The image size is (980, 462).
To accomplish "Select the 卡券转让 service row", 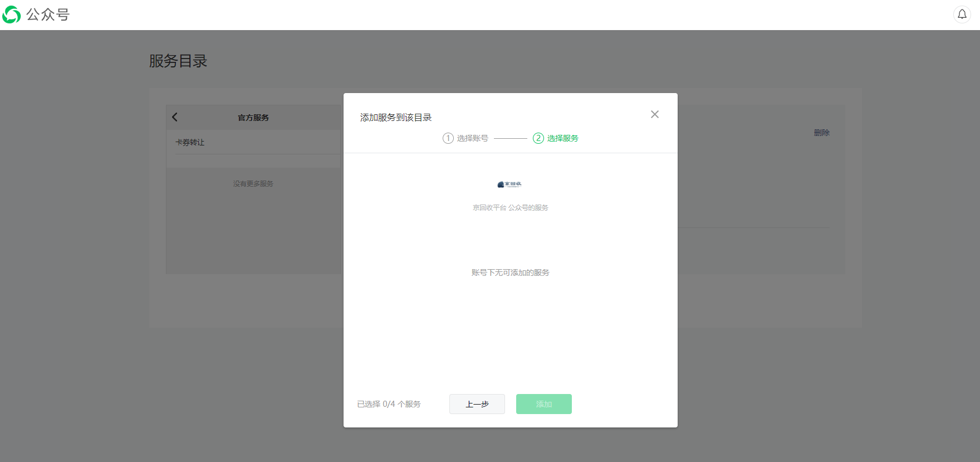I will pos(253,142).
